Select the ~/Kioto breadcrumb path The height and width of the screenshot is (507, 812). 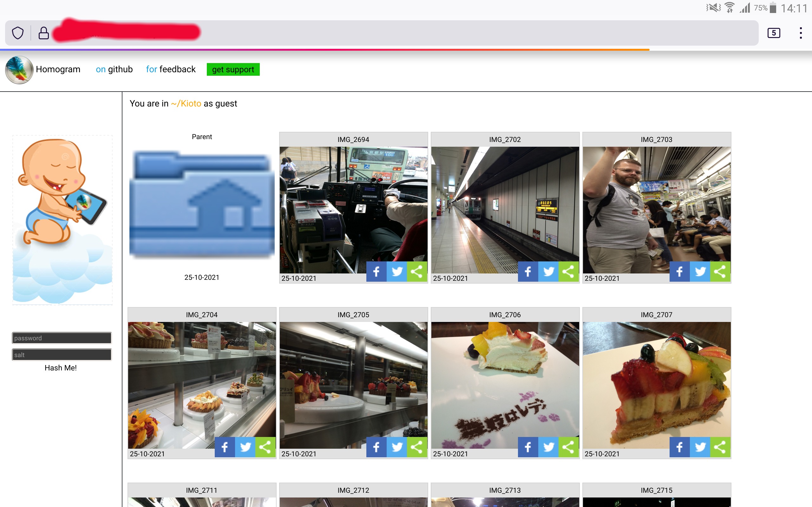click(186, 103)
